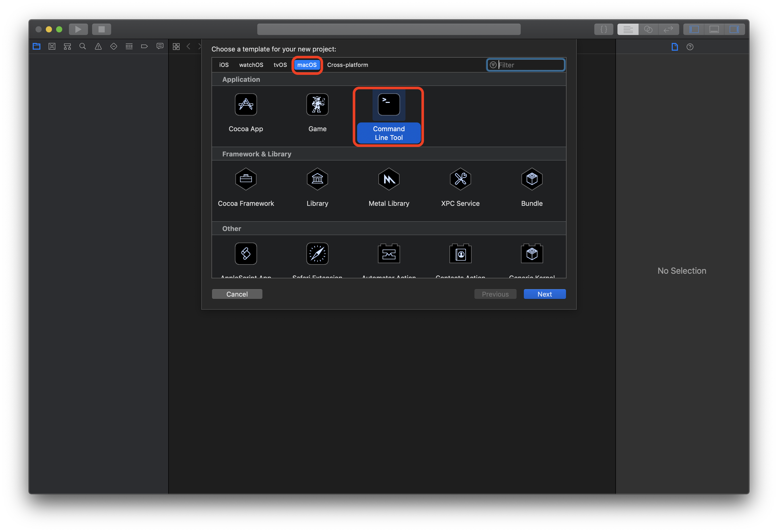Select the Metal Library template
Screen dimensions: 778x532
[x=389, y=188]
